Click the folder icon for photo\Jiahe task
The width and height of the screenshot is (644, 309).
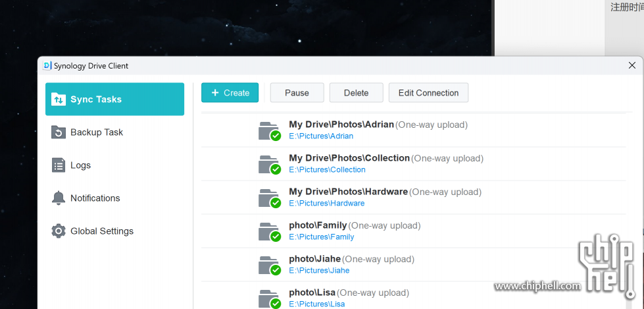click(x=270, y=266)
